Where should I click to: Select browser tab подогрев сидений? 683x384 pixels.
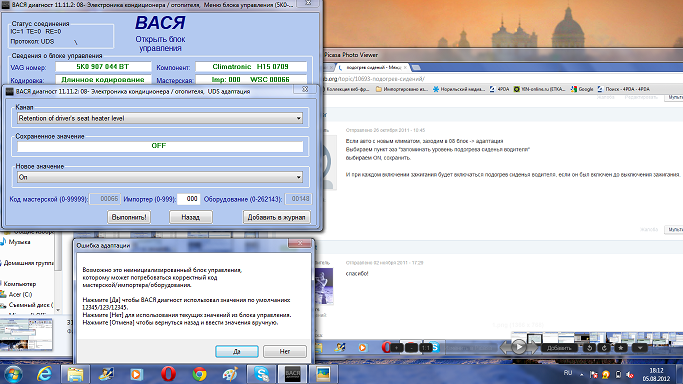coord(373,67)
